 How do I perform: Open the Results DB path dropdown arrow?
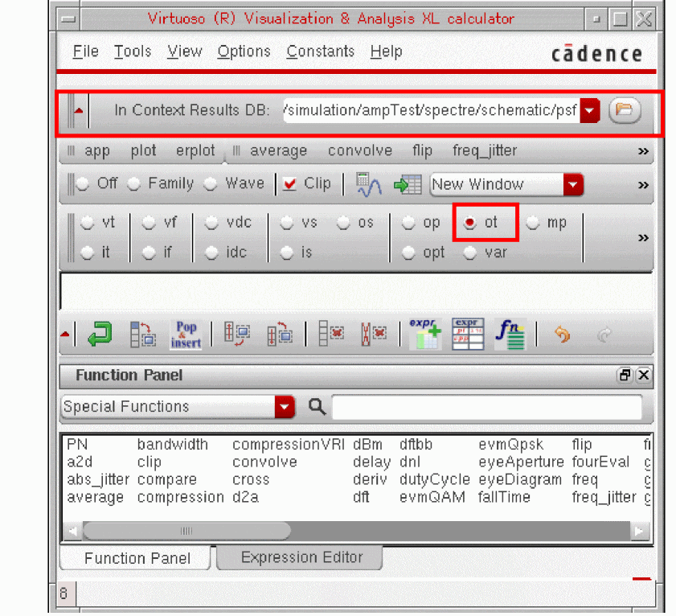pyautogui.click(x=590, y=111)
